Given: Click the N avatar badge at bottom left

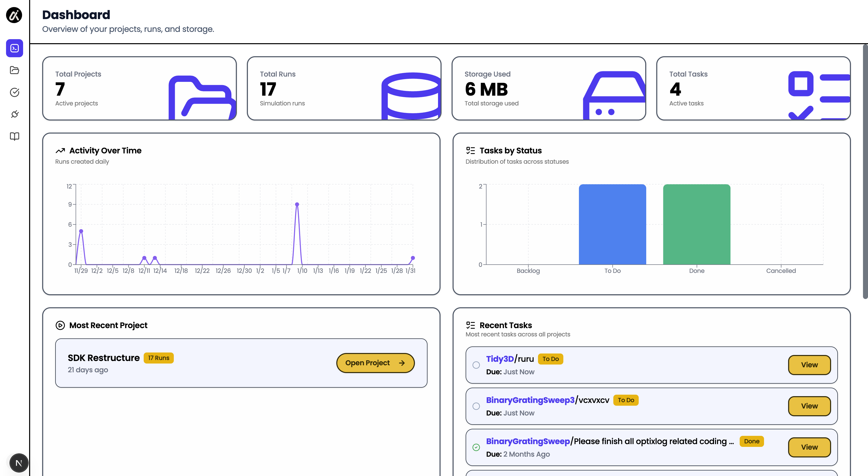Looking at the screenshot, I should [19, 463].
